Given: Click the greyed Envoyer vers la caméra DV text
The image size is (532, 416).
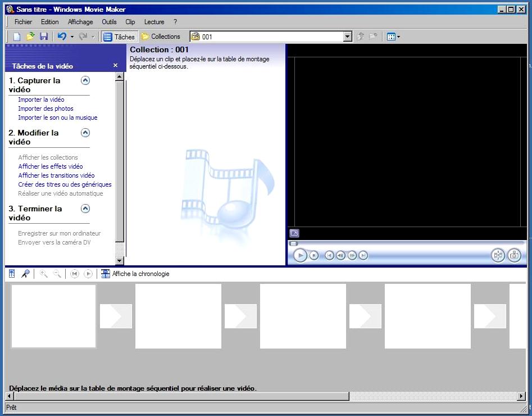Looking at the screenshot, I should 54,242.
